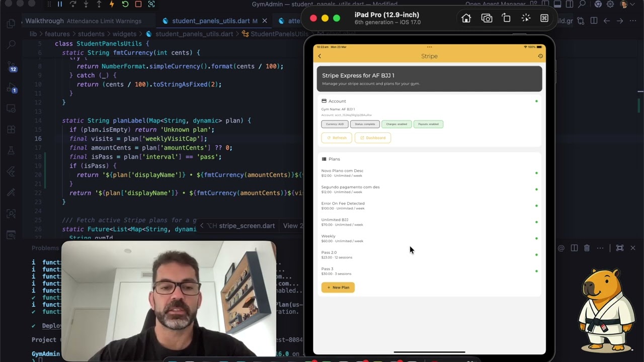Click the debug Step Into icon

click(86, 4)
